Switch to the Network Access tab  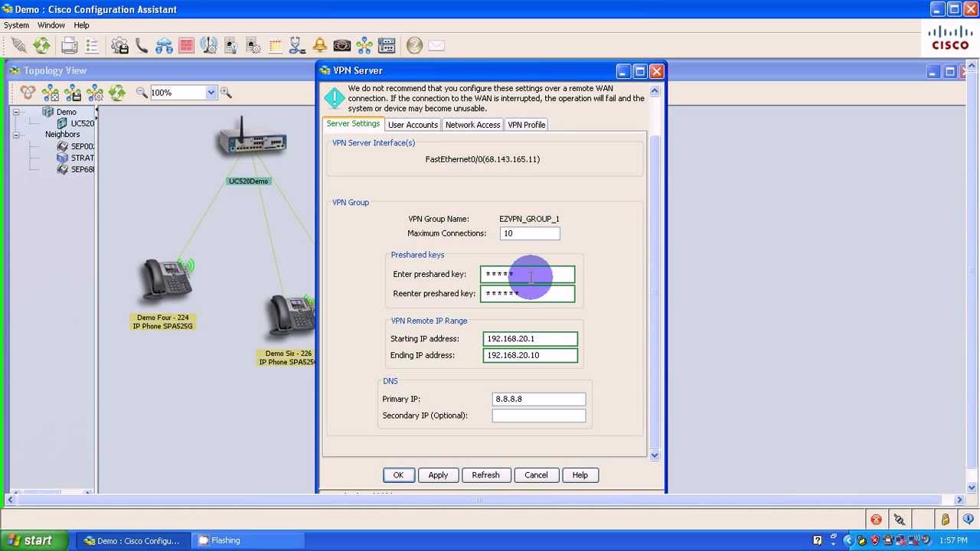[472, 125]
